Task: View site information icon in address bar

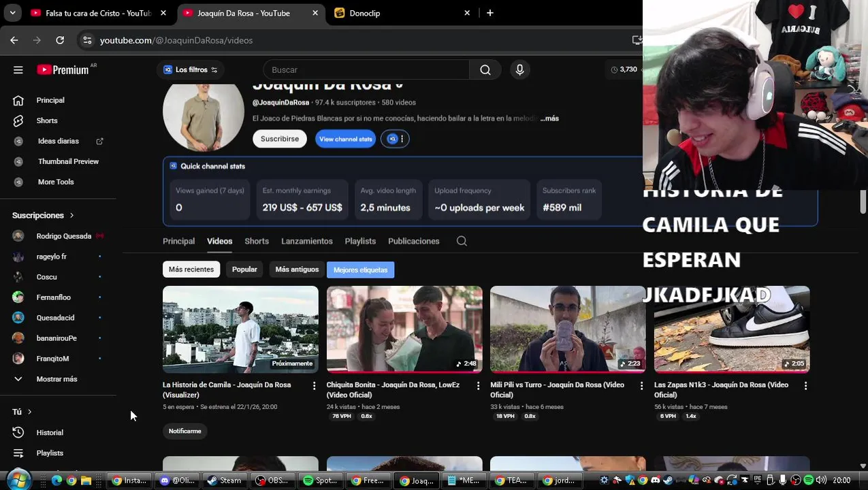Action: tap(87, 40)
